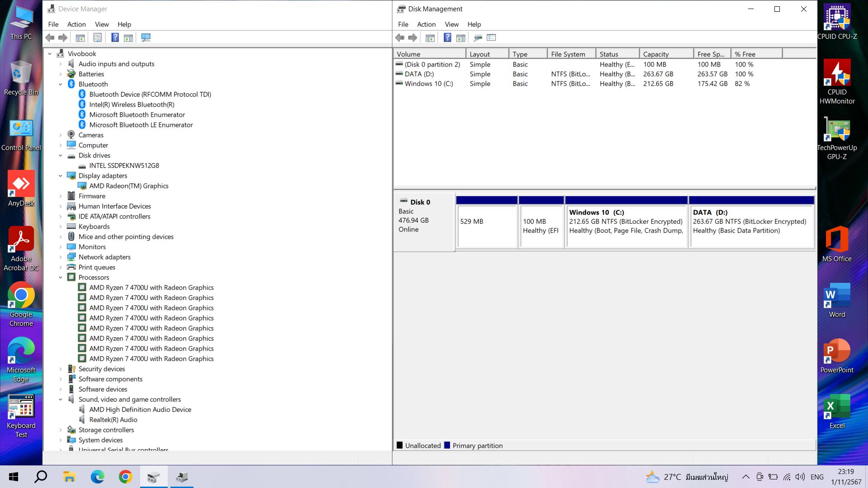The image size is (868, 488).
Task: Open File Explorer from taskbar
Action: point(69,477)
